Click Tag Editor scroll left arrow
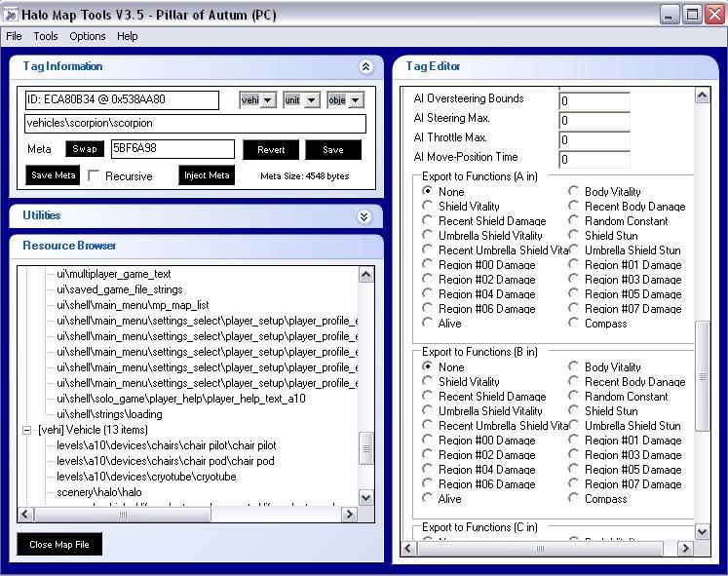 tap(408, 549)
